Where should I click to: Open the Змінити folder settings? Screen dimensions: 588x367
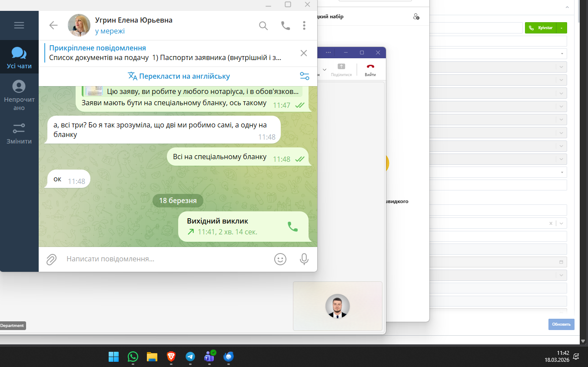click(19, 133)
